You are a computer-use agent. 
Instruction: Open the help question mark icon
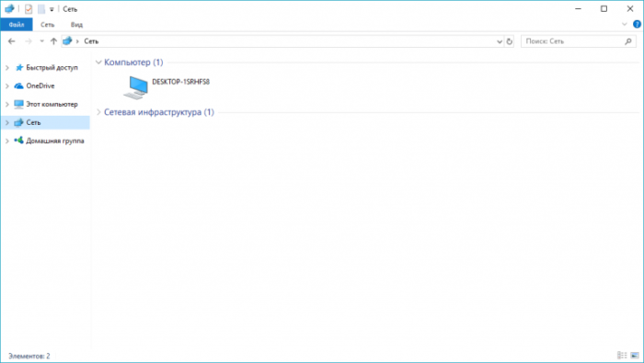coord(637,25)
